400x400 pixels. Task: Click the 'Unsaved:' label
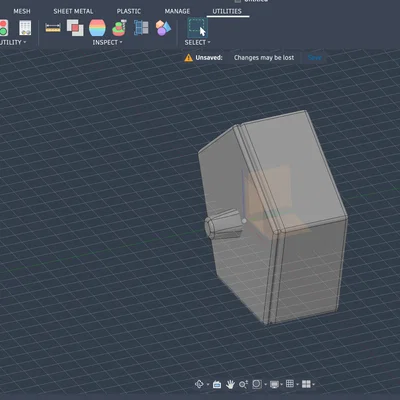point(209,58)
